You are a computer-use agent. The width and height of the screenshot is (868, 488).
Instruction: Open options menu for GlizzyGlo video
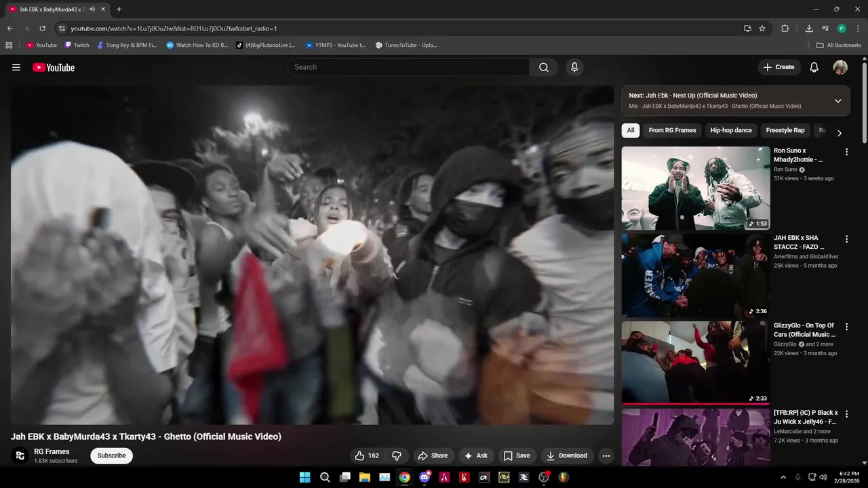(x=846, y=327)
